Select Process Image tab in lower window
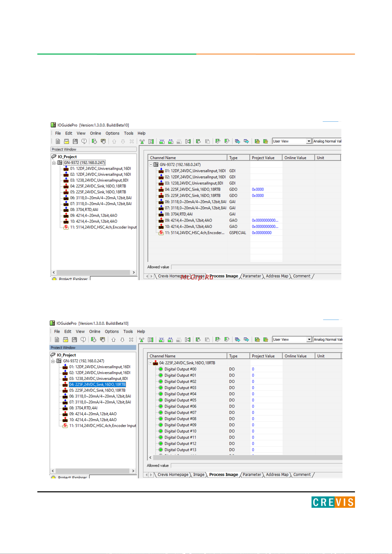The height and width of the screenshot is (554, 392). pyautogui.click(x=223, y=475)
